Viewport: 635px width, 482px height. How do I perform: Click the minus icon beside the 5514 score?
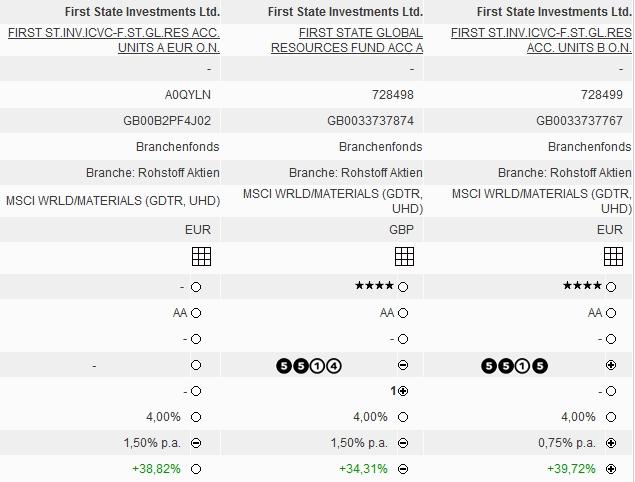point(403,366)
